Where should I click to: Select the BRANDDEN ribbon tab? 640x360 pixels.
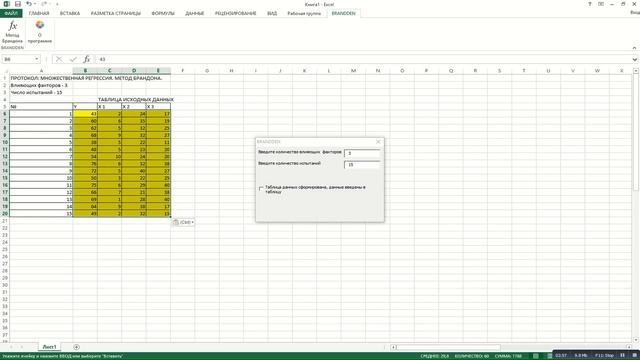343,13
